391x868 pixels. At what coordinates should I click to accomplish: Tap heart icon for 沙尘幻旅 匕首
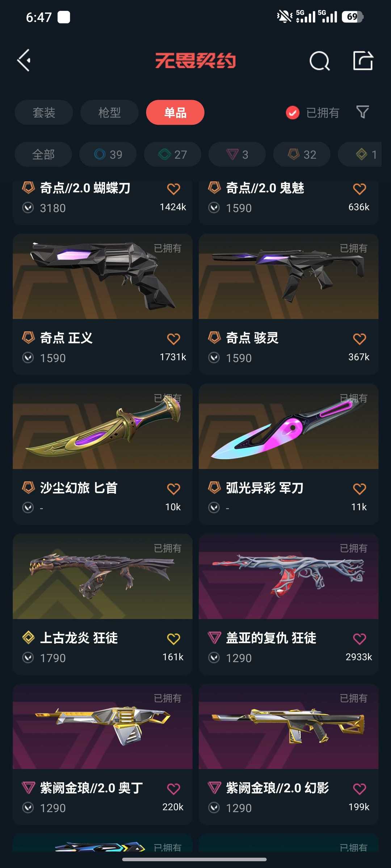coord(173,489)
